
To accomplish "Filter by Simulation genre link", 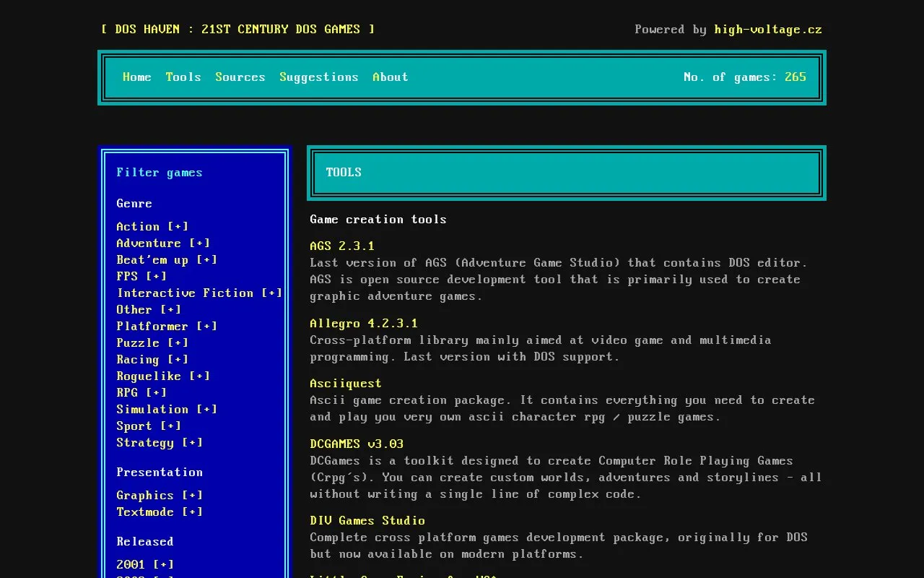I will pyautogui.click(x=152, y=409).
